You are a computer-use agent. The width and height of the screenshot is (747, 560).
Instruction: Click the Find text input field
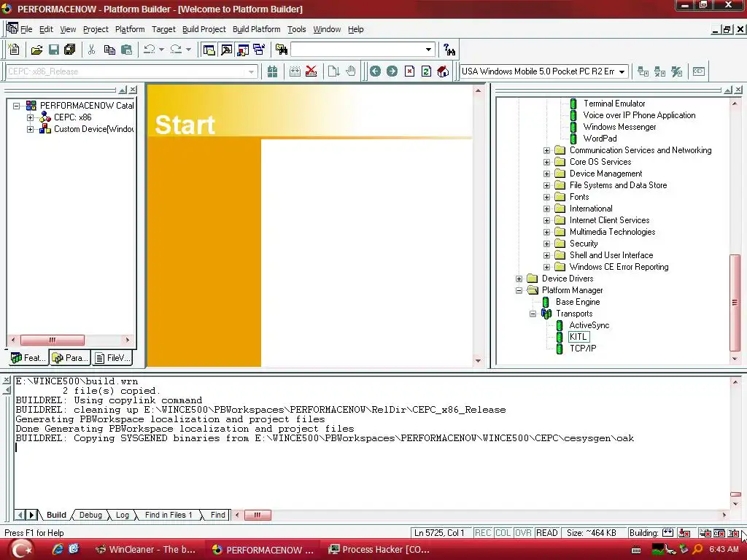point(357,50)
